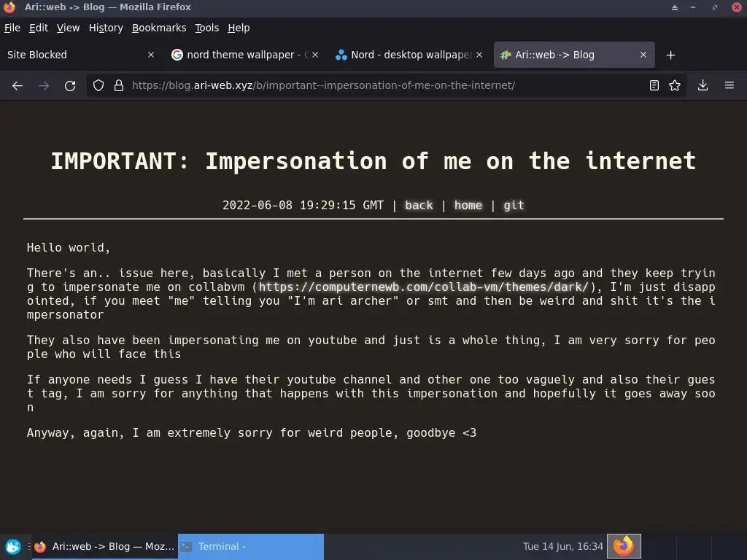Open the Edit menu
Image resolution: width=747 pixels, height=560 pixels.
(39, 28)
